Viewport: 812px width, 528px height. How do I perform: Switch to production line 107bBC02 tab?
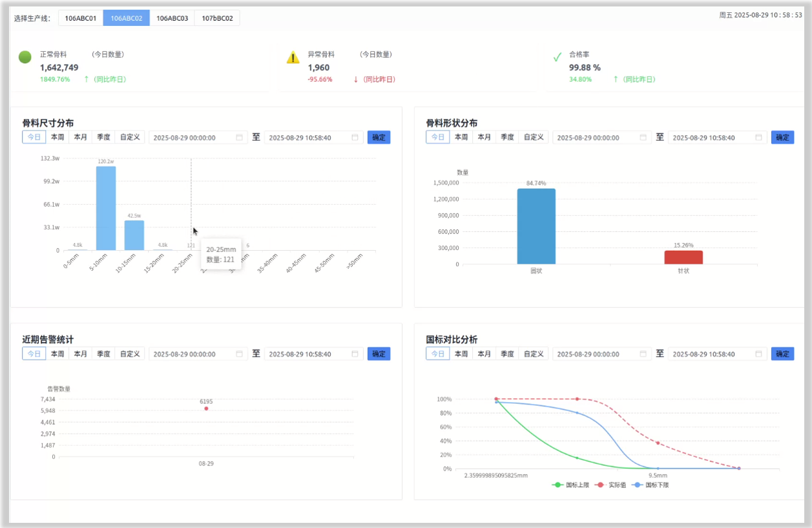[x=217, y=18]
